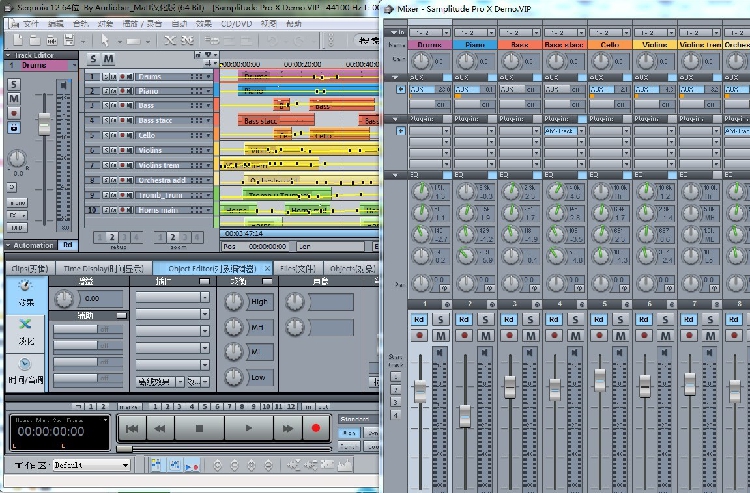Click the add AUX plus icon in Mixer

click(x=400, y=89)
